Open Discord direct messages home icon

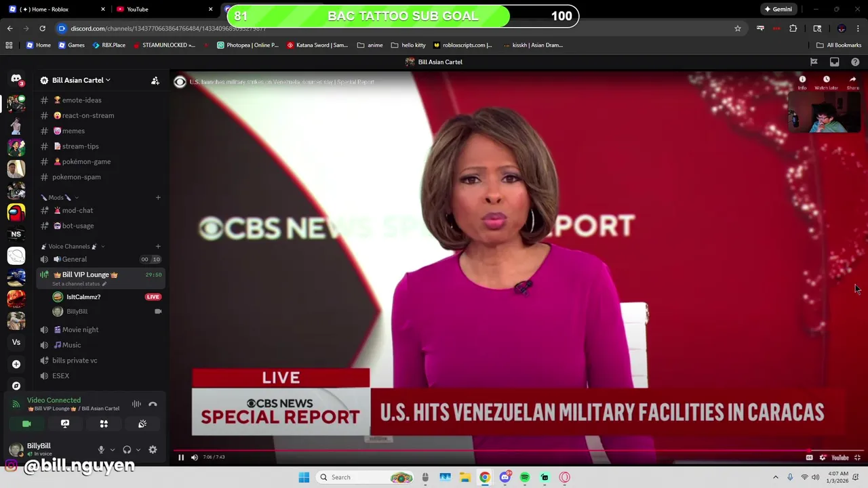pos(16,79)
